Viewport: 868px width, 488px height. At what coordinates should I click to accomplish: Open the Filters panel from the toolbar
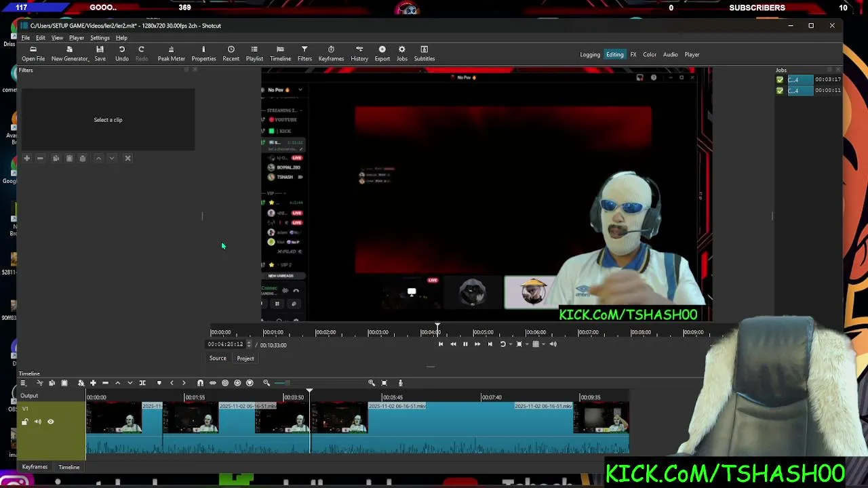304,54
